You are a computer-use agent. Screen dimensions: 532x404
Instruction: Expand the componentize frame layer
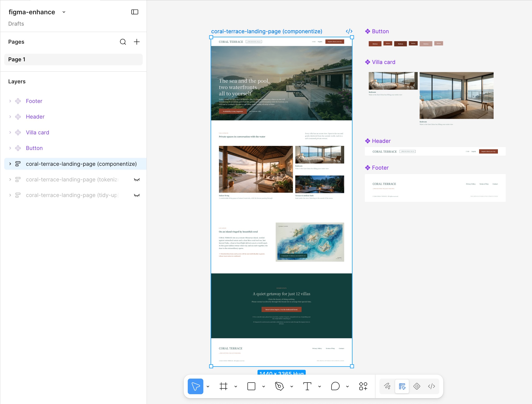pos(10,164)
